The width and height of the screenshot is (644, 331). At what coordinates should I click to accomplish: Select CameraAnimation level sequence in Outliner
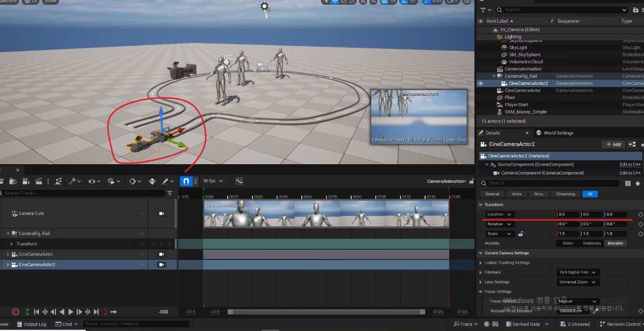click(523, 69)
